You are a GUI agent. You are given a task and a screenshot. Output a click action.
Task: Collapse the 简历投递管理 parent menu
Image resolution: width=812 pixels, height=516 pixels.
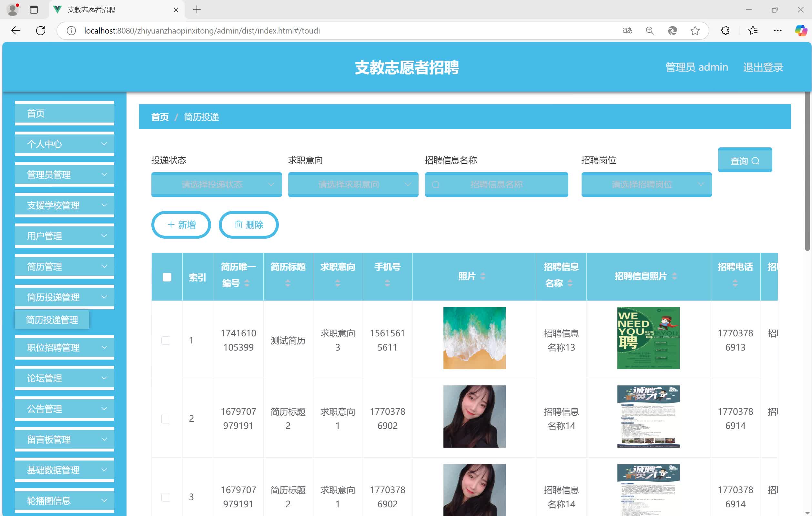point(65,297)
